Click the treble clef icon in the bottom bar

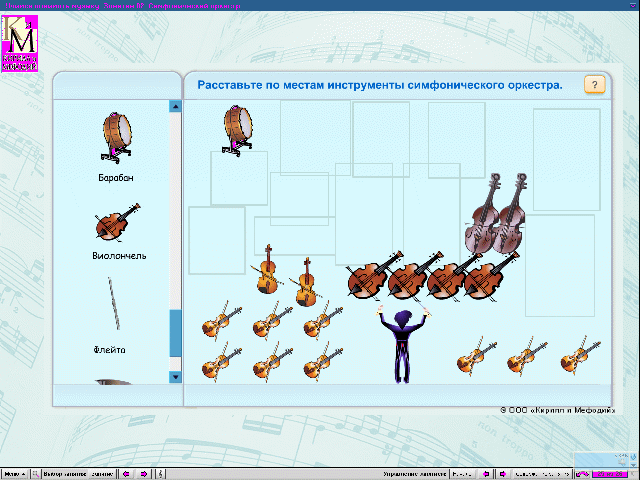pos(162,474)
